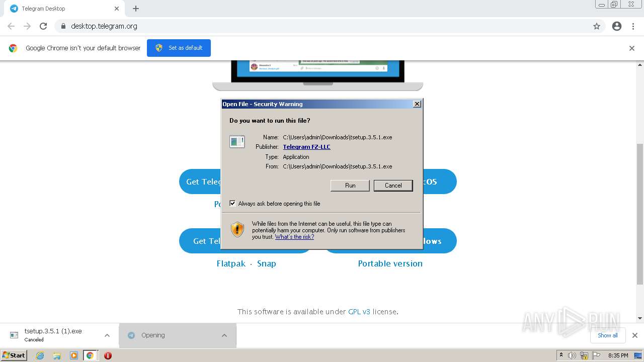Open File Explorer from taskbar
Screen dimensions: 644x362
[57, 355]
